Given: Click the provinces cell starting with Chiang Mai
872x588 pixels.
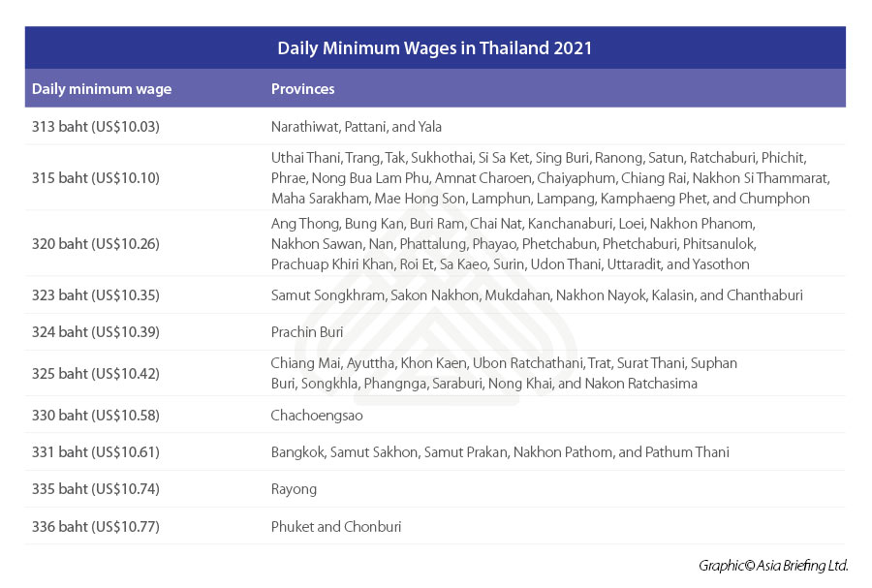Looking at the screenshot, I should coord(504,373).
